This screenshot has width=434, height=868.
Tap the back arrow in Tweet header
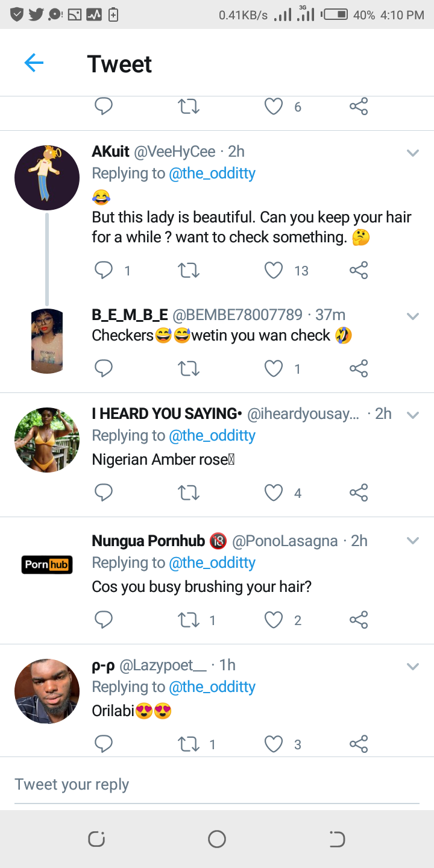tap(34, 63)
